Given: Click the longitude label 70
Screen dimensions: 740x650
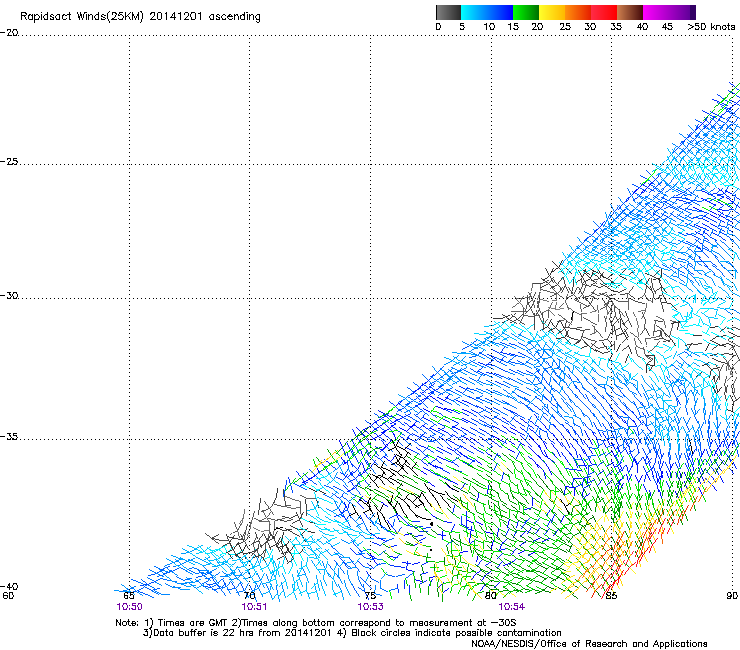Looking at the screenshot, I should (250, 596).
